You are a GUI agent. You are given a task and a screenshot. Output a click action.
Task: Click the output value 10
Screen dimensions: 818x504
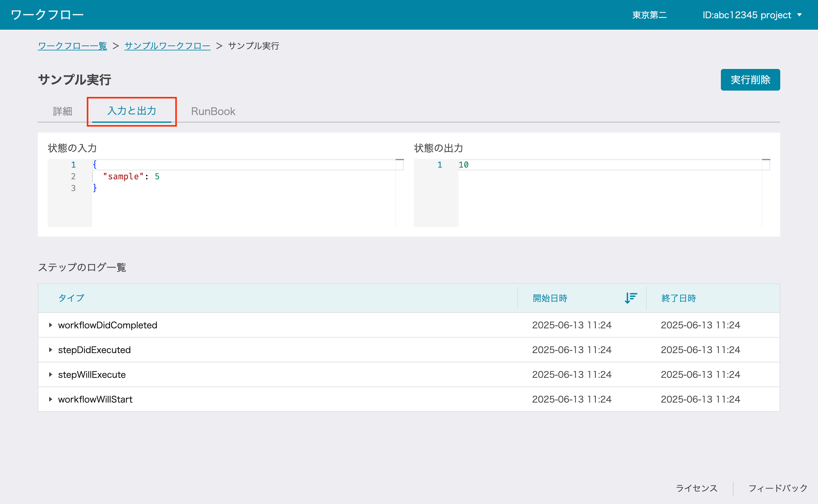pyautogui.click(x=463, y=165)
